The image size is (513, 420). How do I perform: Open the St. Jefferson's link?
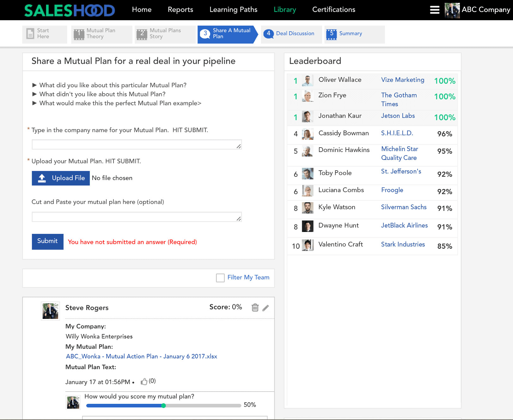(401, 172)
